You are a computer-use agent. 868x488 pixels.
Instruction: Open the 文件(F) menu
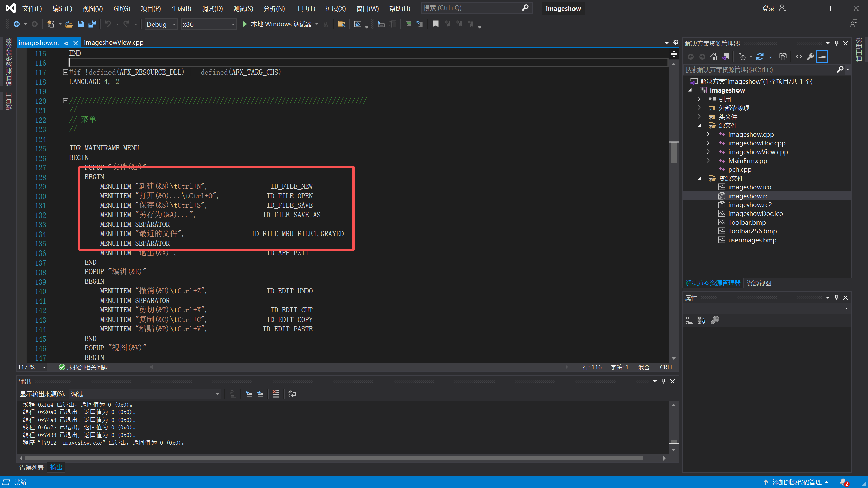(x=32, y=8)
